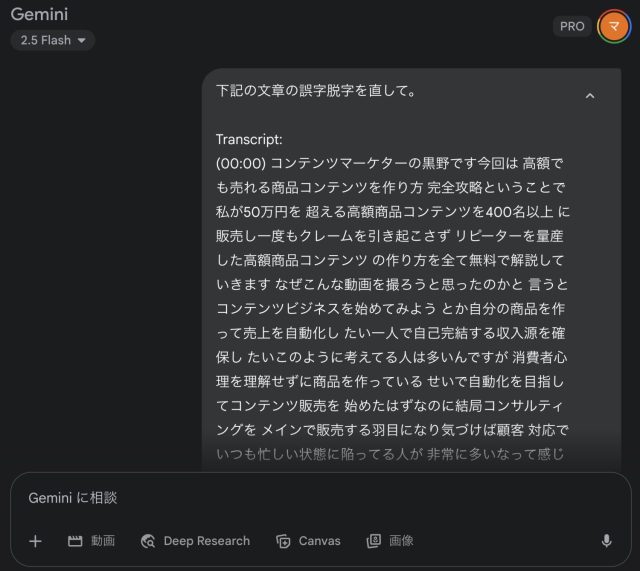Open the profile avatar account menu
The image size is (640, 571).
(x=613, y=27)
